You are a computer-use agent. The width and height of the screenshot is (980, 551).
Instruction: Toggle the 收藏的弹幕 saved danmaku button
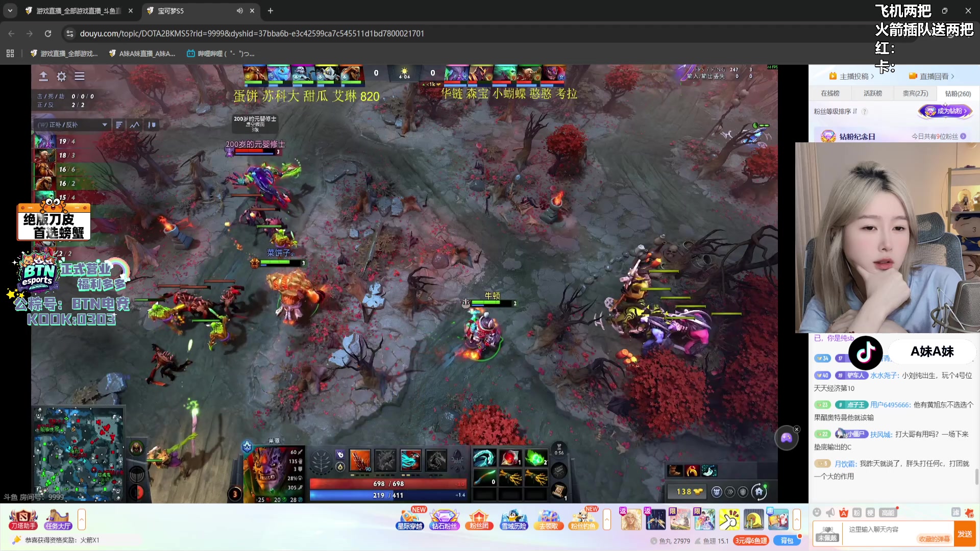click(x=934, y=539)
